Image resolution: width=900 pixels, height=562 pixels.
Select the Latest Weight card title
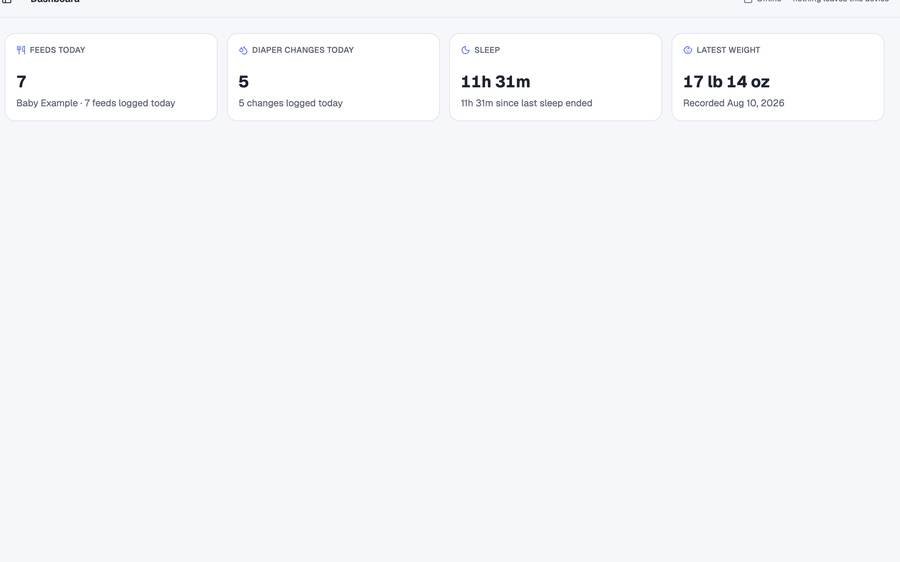[x=728, y=50]
